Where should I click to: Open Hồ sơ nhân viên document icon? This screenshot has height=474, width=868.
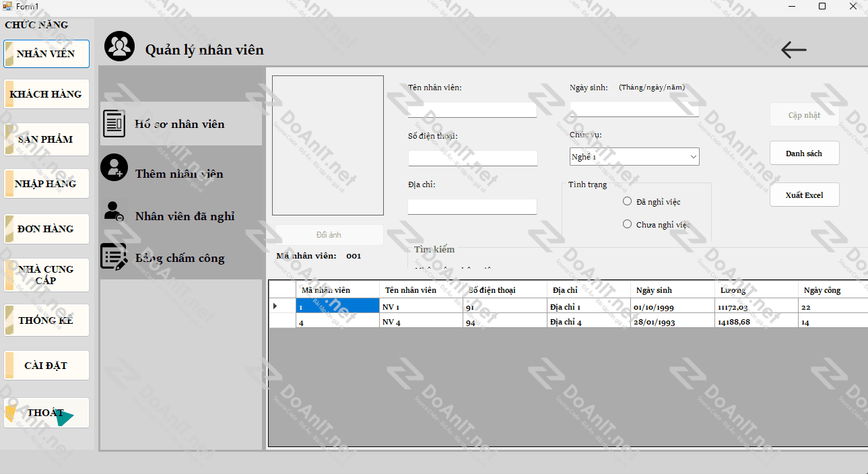[x=114, y=123]
